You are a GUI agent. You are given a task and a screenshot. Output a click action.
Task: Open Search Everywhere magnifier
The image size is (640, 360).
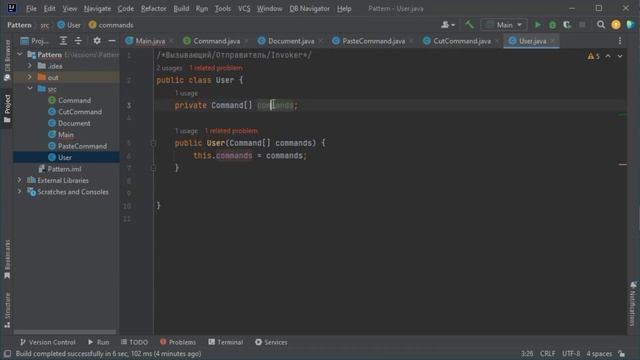point(600,25)
